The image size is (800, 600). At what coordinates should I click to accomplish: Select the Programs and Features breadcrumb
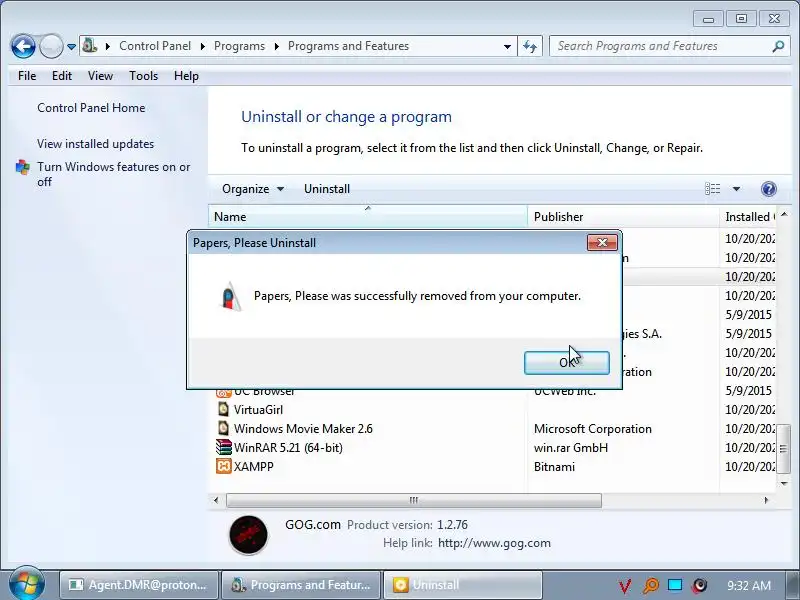(x=348, y=46)
